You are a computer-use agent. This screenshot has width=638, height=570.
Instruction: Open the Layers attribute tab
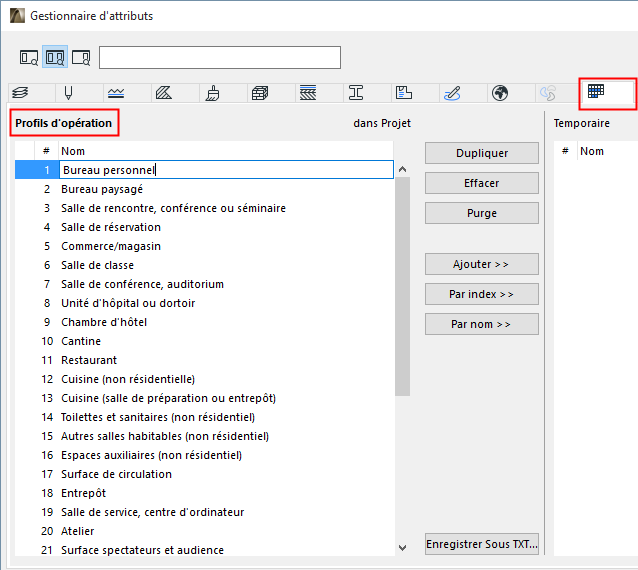tap(32, 93)
